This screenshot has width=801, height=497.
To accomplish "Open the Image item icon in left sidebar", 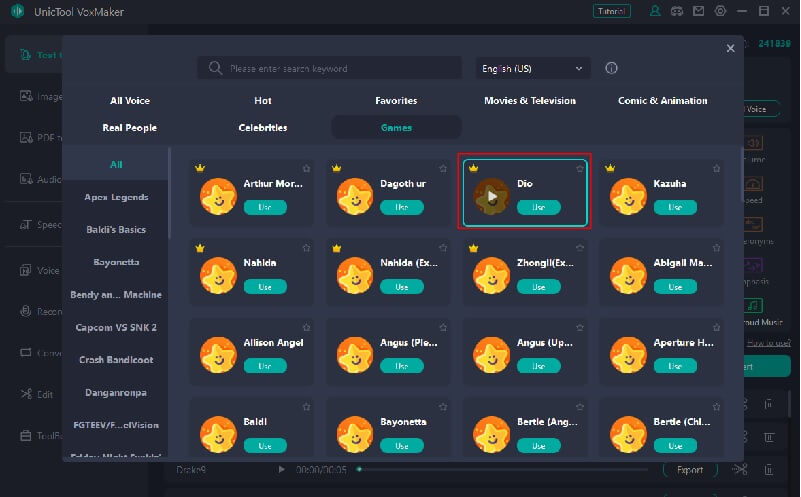I will click(x=26, y=96).
